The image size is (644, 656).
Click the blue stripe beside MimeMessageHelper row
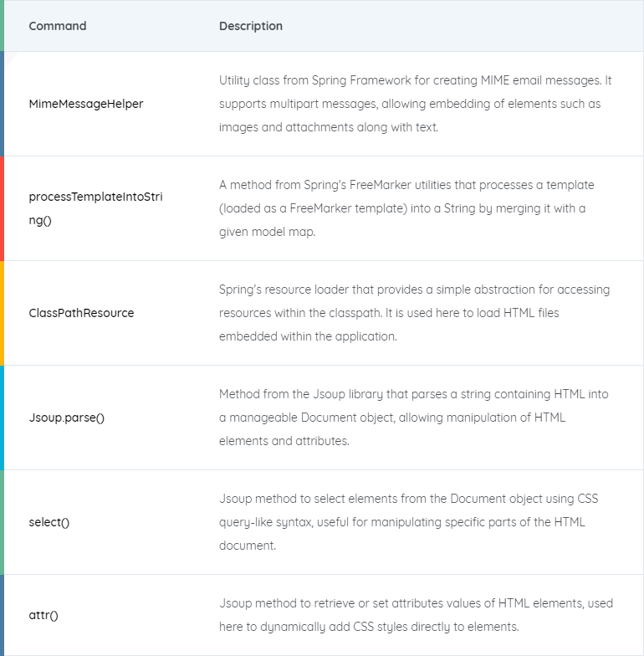[2, 104]
